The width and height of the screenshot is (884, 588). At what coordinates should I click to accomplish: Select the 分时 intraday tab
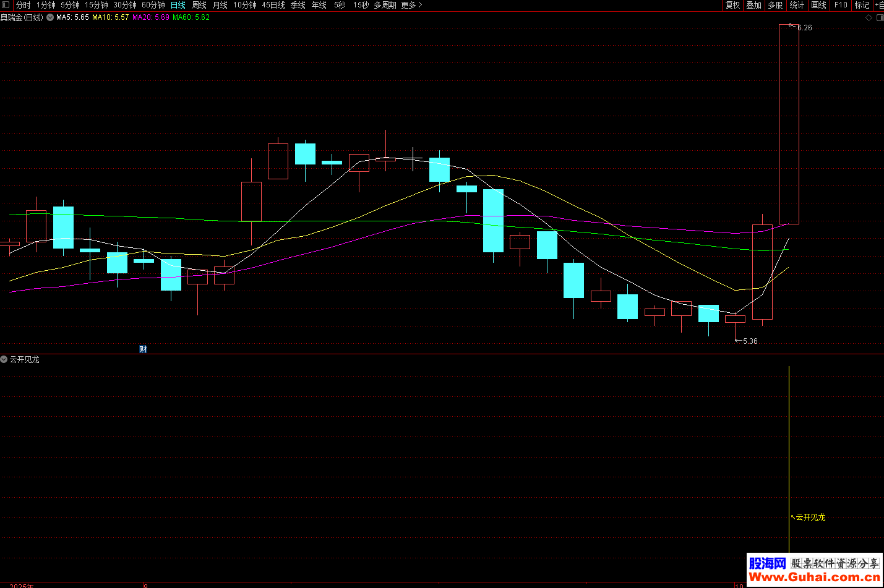(24, 5)
